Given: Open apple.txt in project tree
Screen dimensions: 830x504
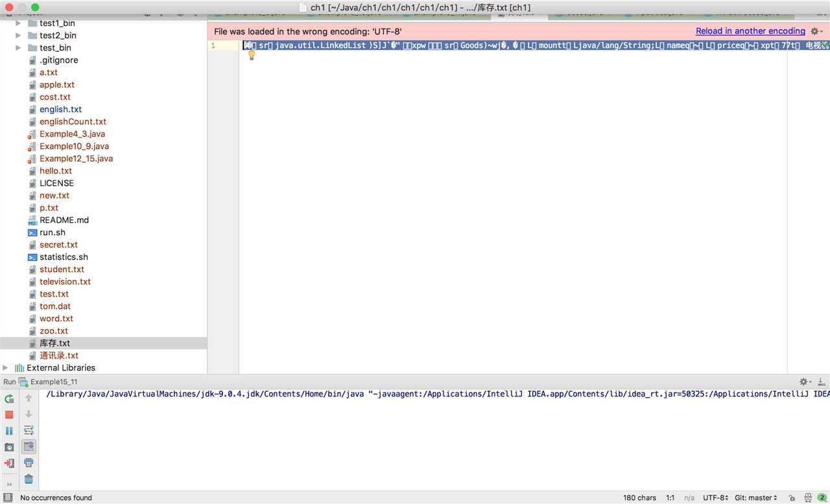Looking at the screenshot, I should tap(57, 85).
